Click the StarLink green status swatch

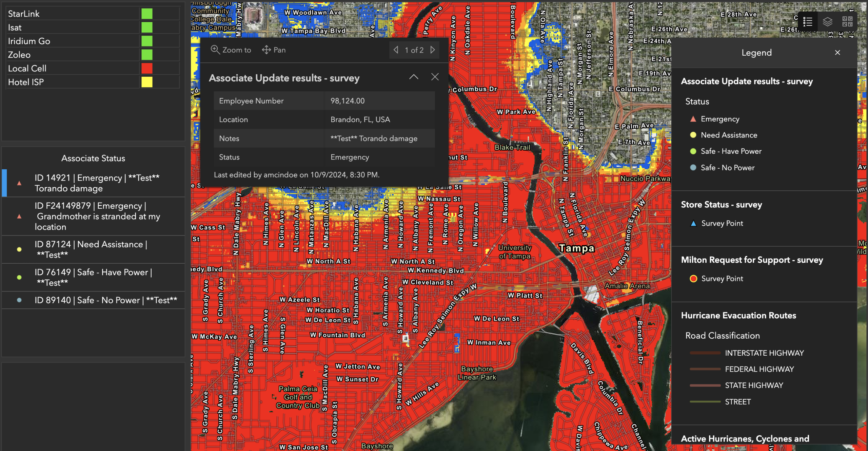[x=147, y=14]
